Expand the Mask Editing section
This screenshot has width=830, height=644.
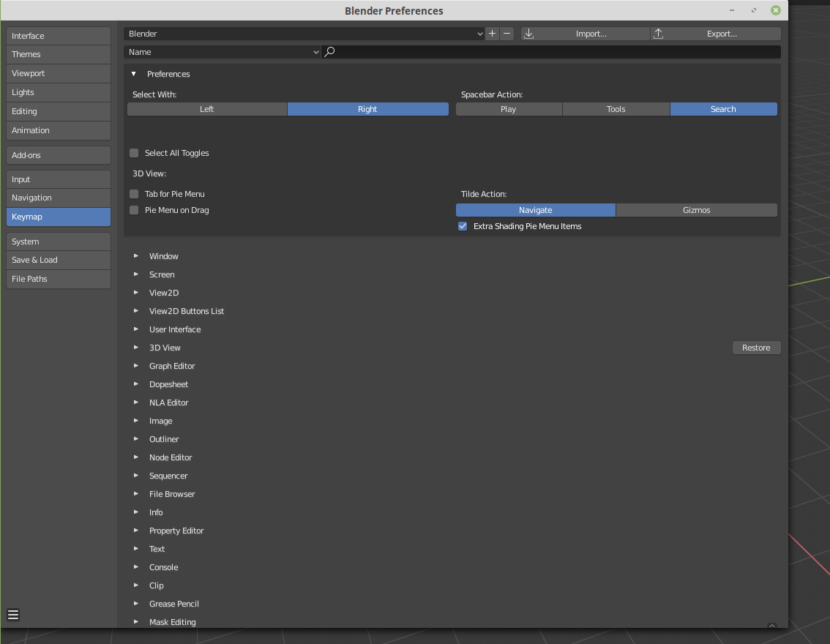136,622
